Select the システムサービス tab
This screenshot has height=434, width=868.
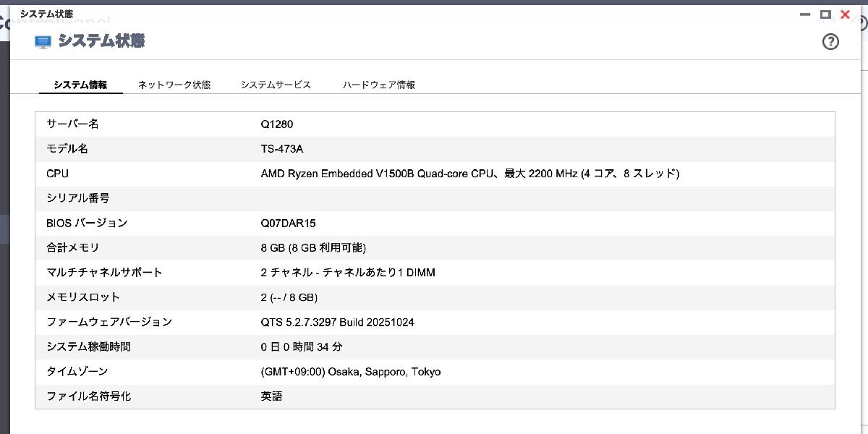point(276,85)
